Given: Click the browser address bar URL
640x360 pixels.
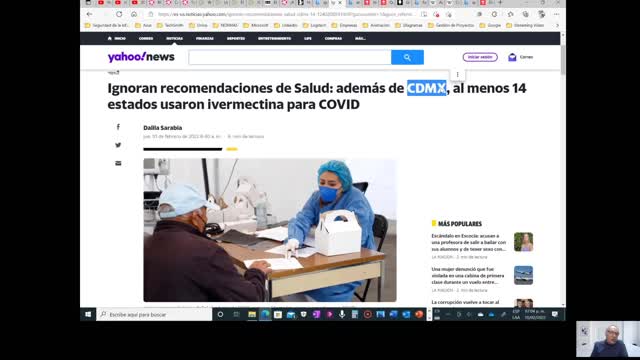Looking at the screenshot, I should 285,14.
